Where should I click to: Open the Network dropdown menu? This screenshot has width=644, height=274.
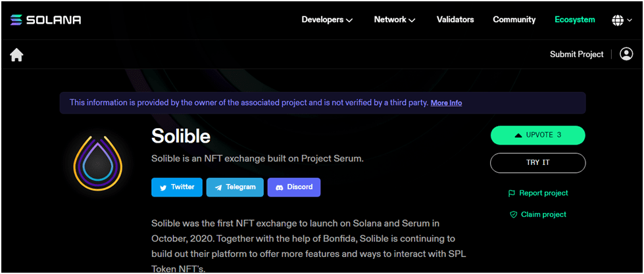point(394,20)
